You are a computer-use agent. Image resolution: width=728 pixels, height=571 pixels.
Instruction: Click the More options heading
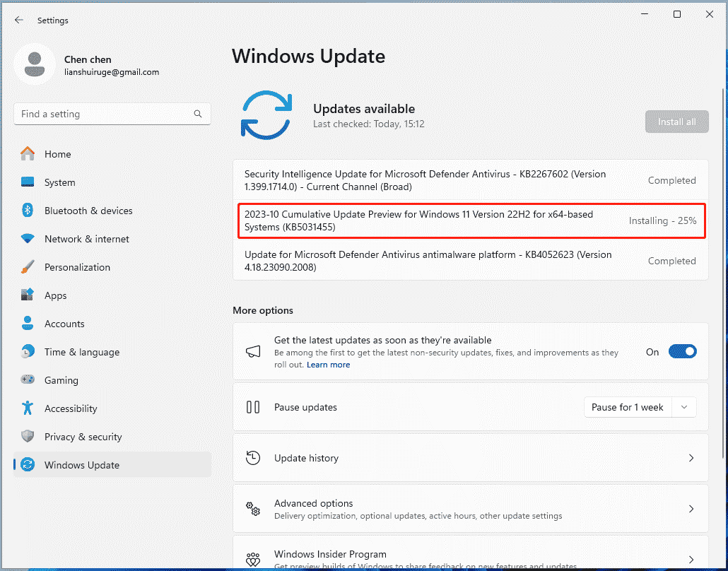[x=263, y=310]
